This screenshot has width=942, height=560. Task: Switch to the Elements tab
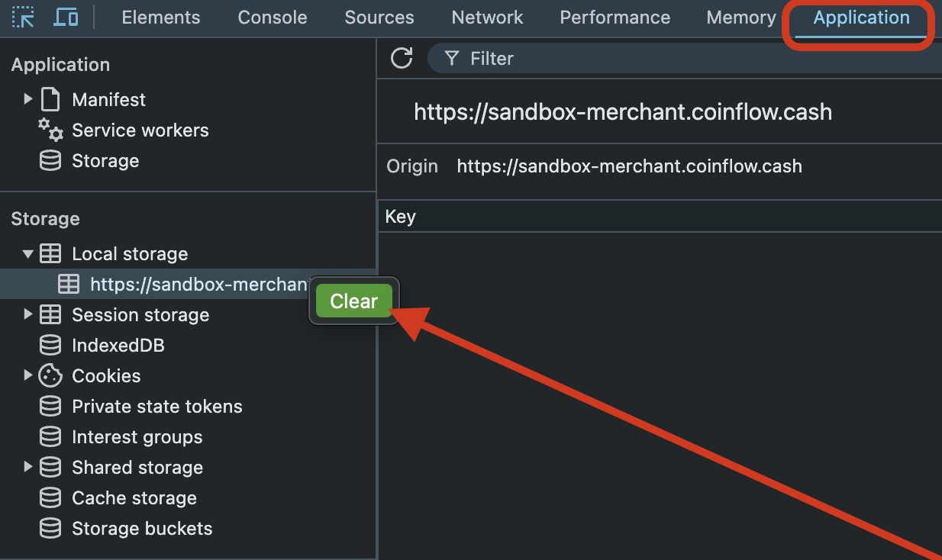(161, 18)
